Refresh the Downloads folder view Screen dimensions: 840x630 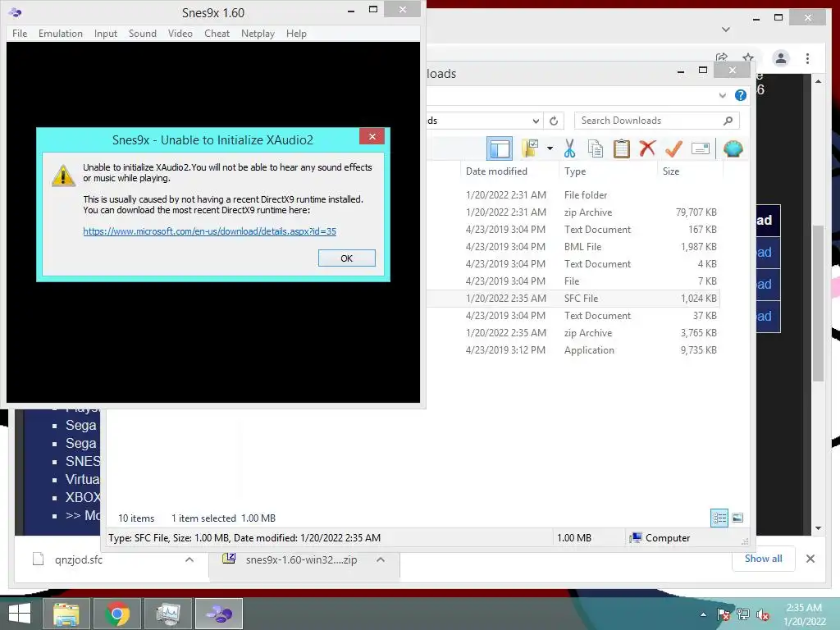point(554,121)
